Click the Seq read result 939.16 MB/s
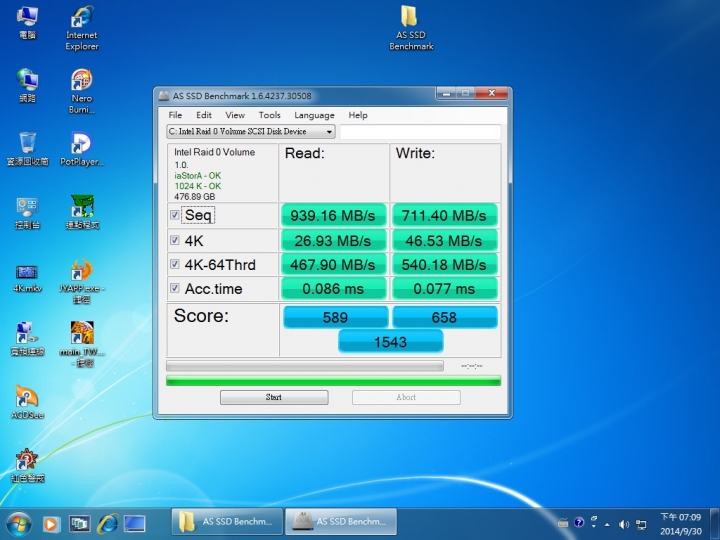Image resolution: width=720 pixels, height=540 pixels. (x=333, y=215)
